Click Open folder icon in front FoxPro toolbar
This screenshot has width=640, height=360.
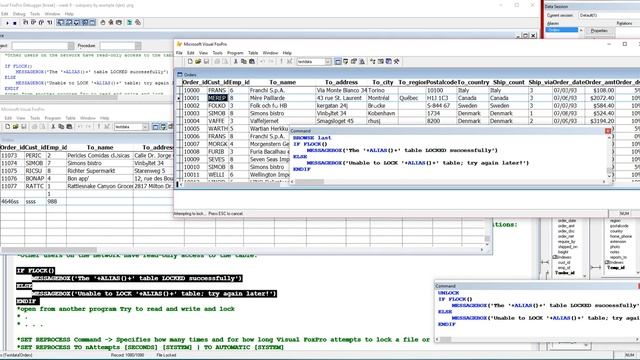(x=198, y=62)
